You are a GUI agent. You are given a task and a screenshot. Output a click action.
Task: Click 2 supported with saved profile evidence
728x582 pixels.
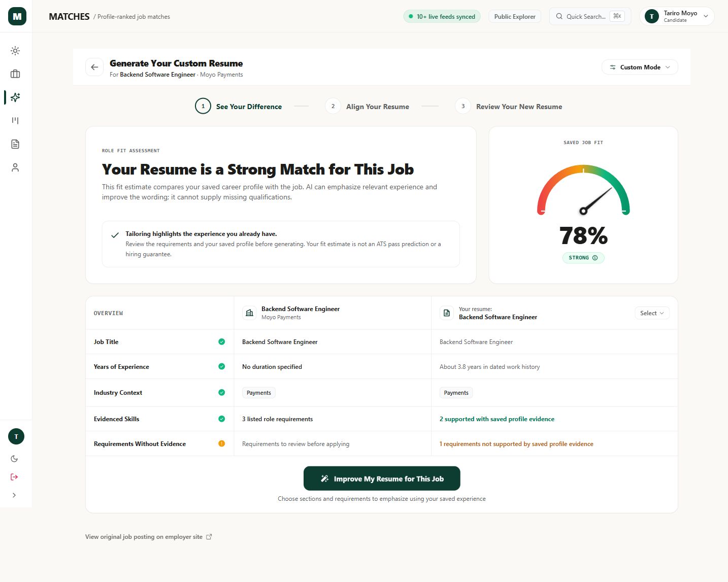497,419
